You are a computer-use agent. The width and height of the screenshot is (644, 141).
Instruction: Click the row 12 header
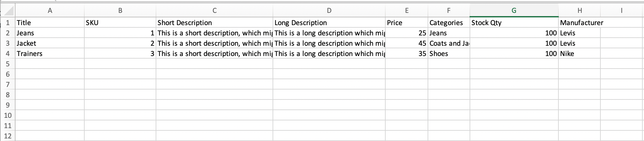[8, 136]
